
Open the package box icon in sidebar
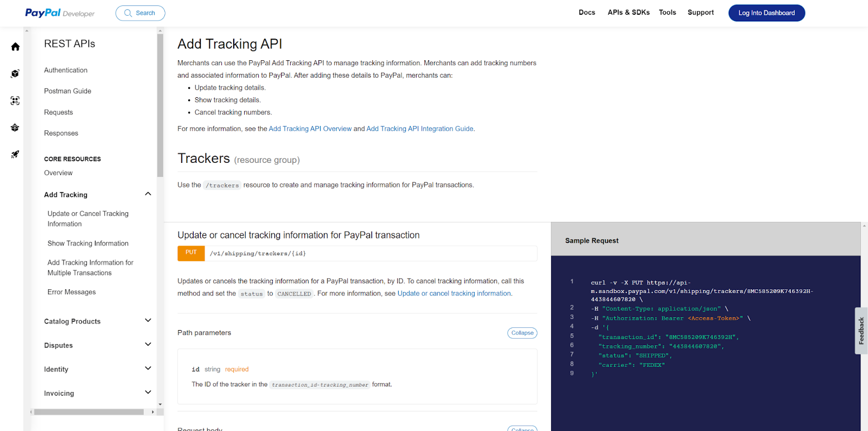[x=15, y=128]
